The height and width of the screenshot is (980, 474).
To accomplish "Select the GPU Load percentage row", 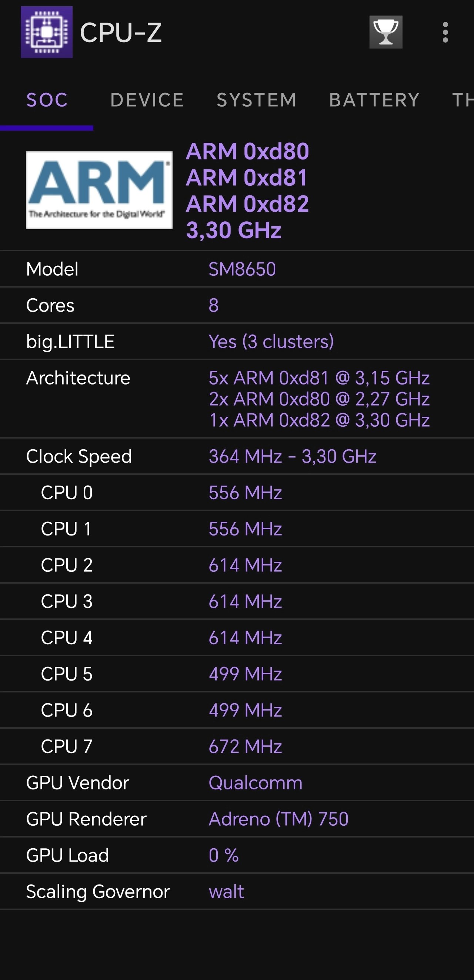I will [190, 855].
